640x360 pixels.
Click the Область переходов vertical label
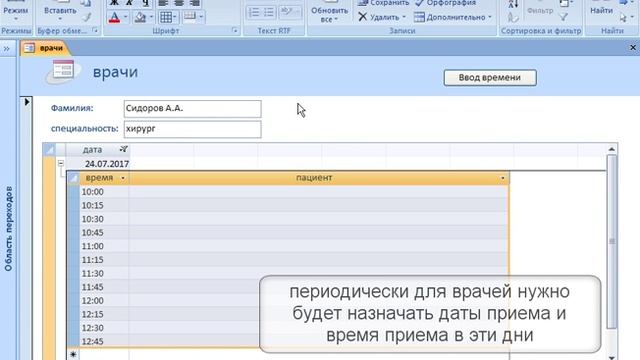[x=8, y=229]
